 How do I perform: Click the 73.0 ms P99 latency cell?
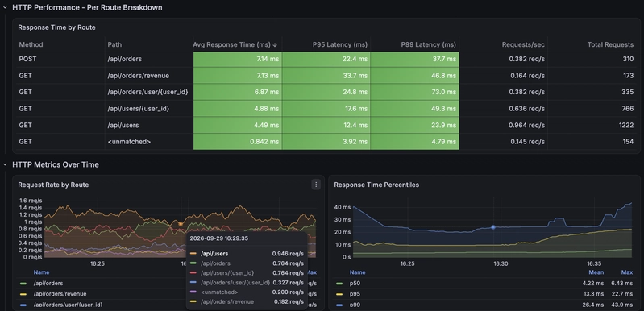pos(415,92)
